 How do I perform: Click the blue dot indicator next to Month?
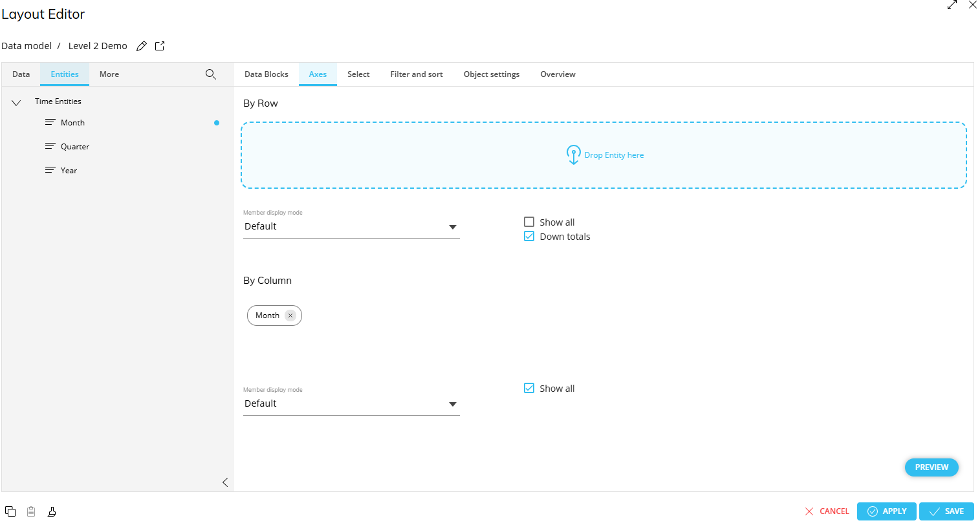point(217,123)
